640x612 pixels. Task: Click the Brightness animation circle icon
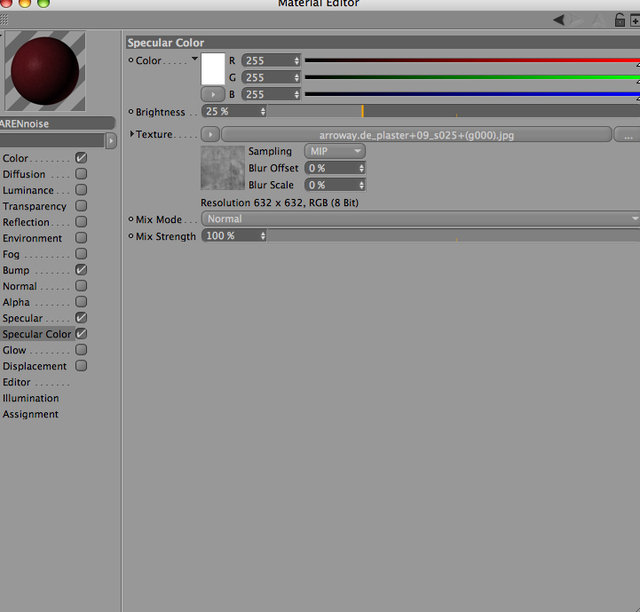pyautogui.click(x=131, y=111)
